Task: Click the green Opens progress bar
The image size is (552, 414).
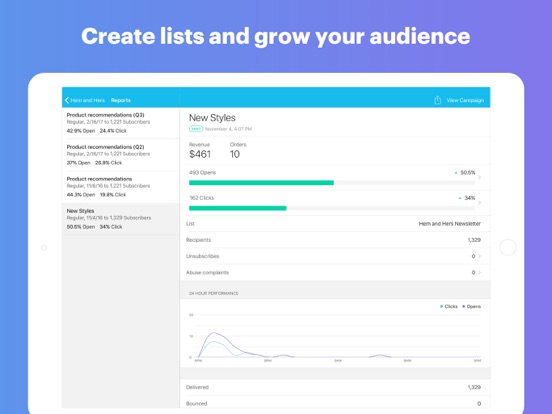Action: 261,183
